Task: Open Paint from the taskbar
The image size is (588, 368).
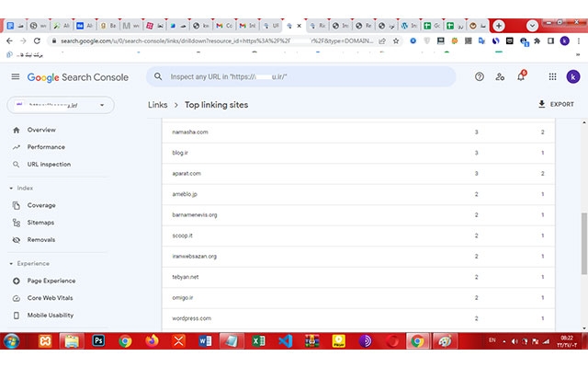Action: (445, 341)
